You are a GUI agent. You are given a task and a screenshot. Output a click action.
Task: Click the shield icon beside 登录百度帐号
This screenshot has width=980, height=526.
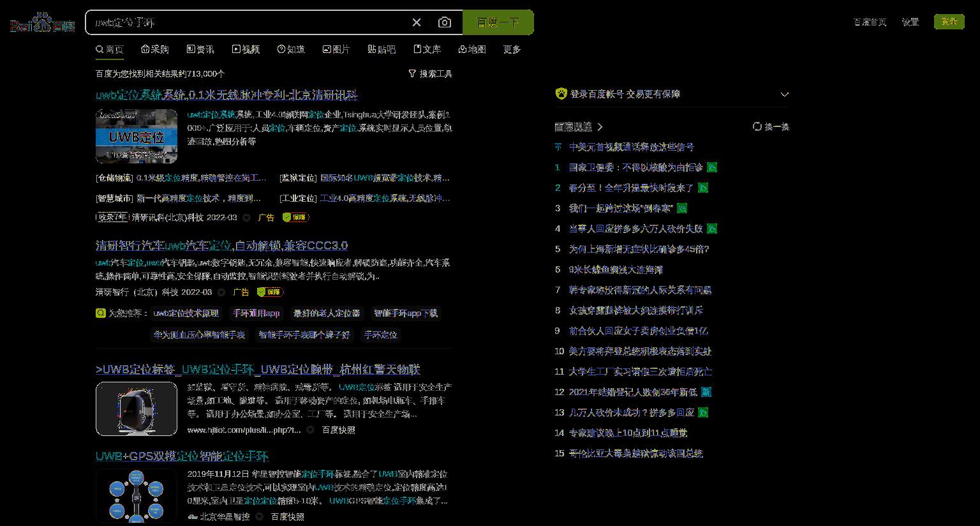pyautogui.click(x=561, y=94)
